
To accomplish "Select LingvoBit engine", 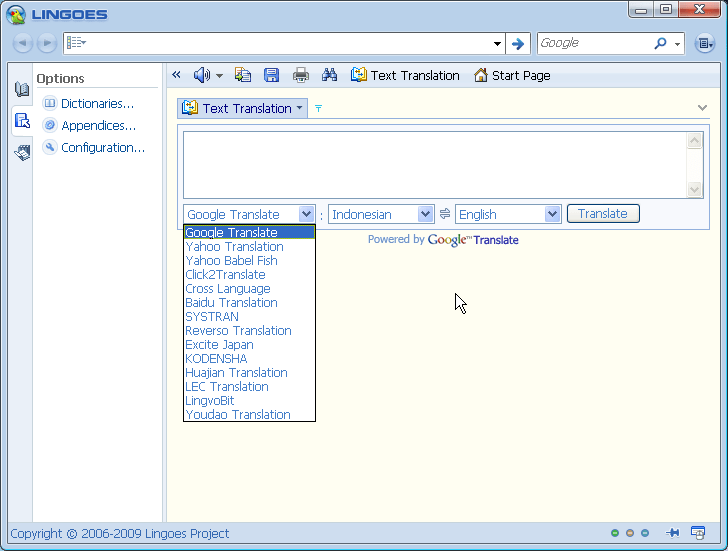I will [x=249, y=400].
